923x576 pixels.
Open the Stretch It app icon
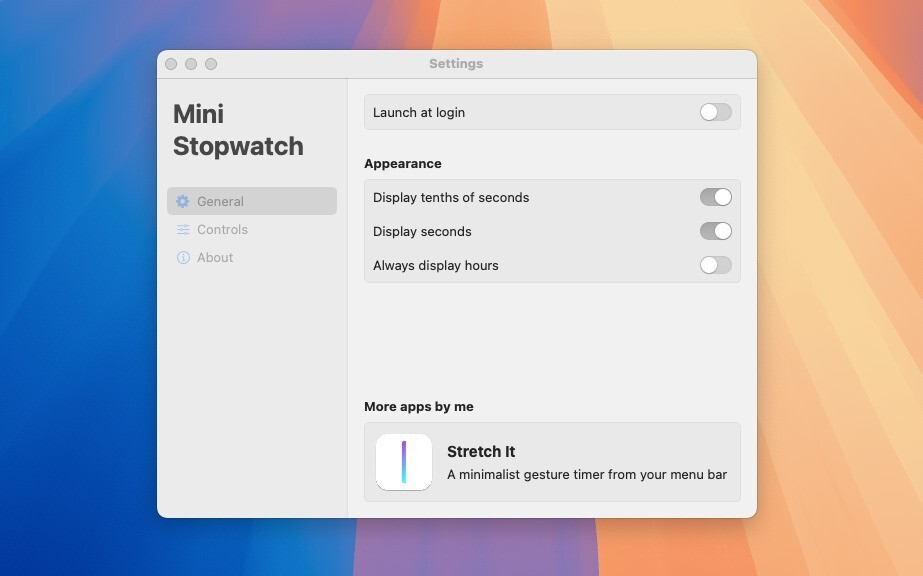(x=404, y=462)
